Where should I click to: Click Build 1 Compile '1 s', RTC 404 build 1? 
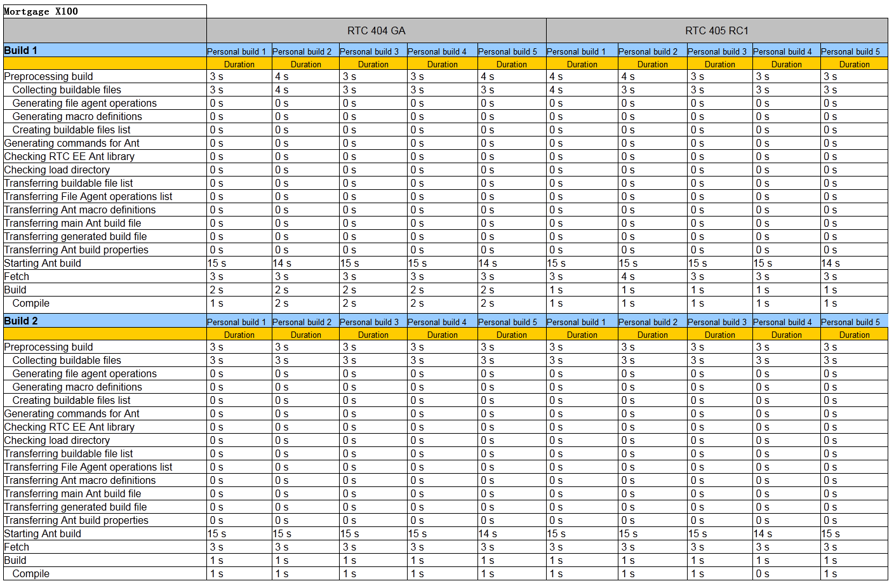(217, 303)
